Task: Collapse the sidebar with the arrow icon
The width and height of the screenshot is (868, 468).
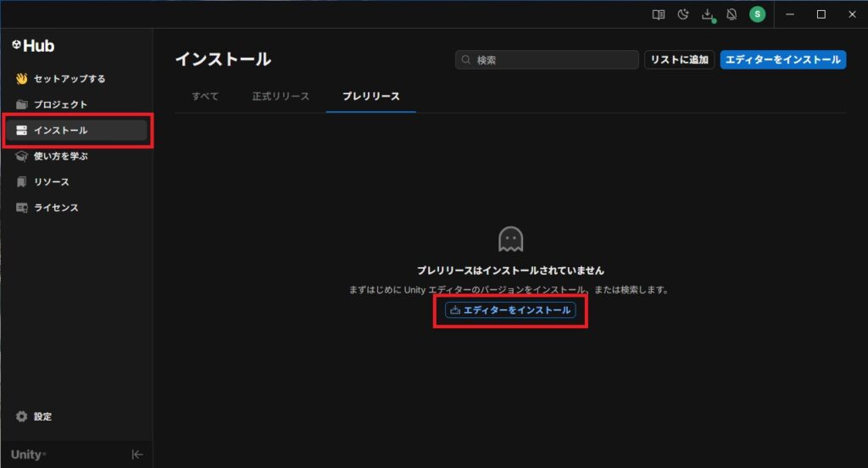Action: point(136,454)
